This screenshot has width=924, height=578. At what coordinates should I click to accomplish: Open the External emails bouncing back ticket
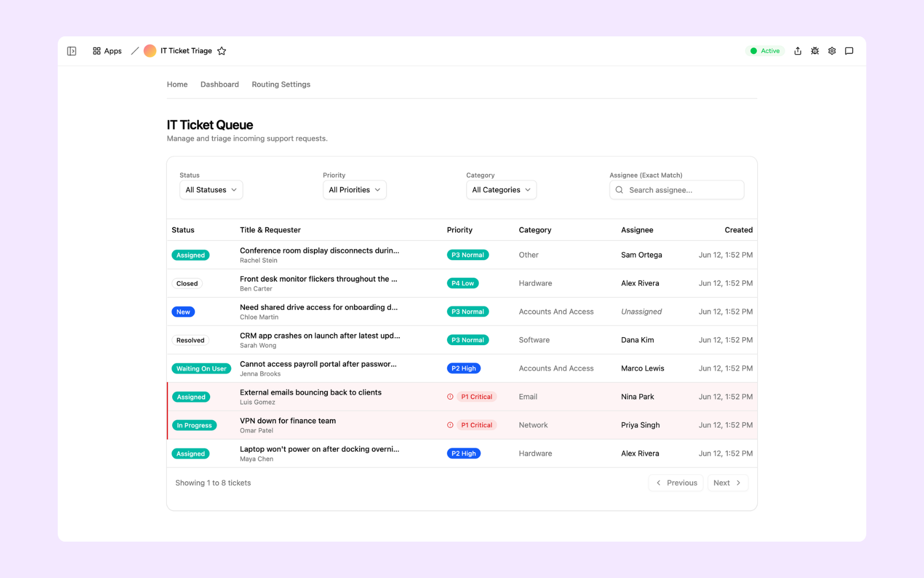[x=311, y=392]
